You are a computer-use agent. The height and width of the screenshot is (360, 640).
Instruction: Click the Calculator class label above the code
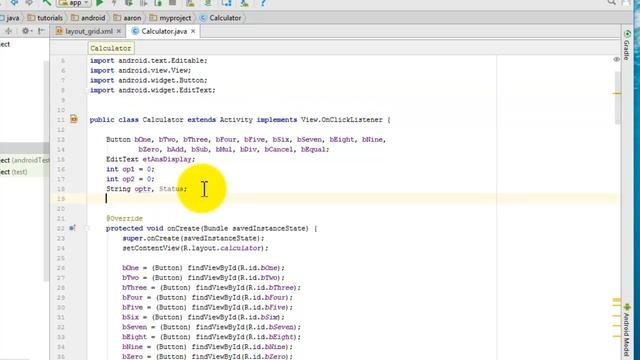pyautogui.click(x=111, y=48)
